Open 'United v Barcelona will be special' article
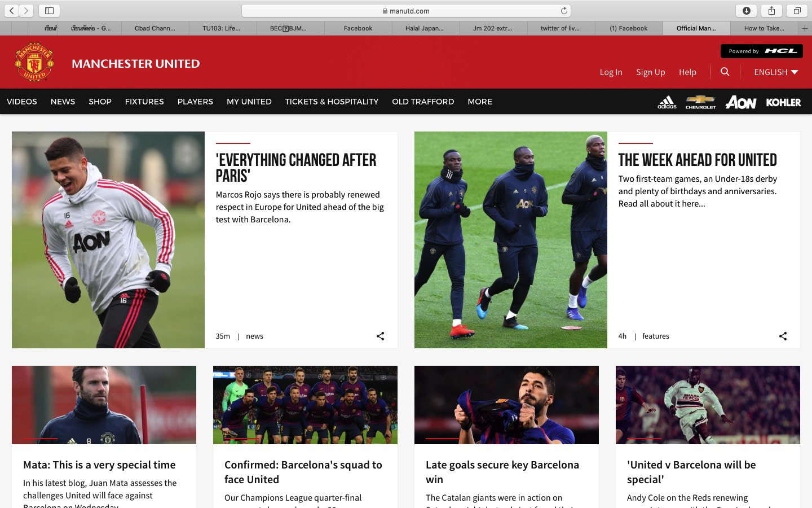Viewport: 812px width, 508px height. 691,472
